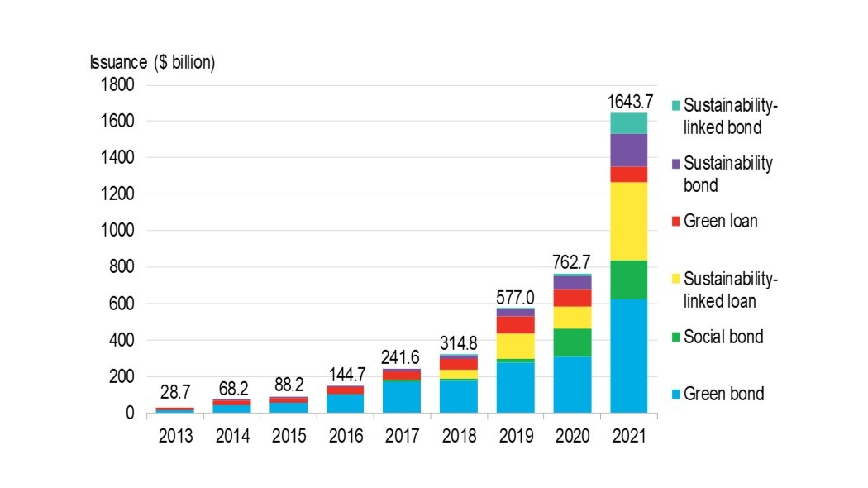This screenshot has width=868, height=488.
Task: Click the 2020 purple Sustainability bond segment
Action: 572,283
